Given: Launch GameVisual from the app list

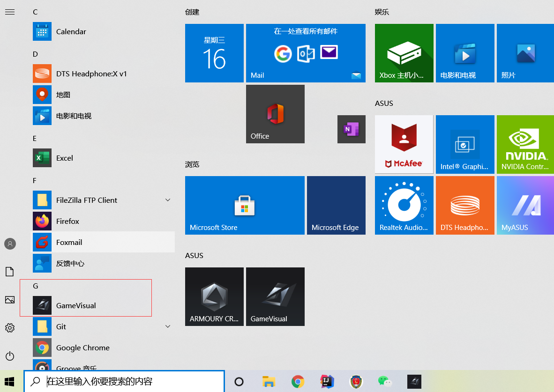Looking at the screenshot, I should coord(104,305).
